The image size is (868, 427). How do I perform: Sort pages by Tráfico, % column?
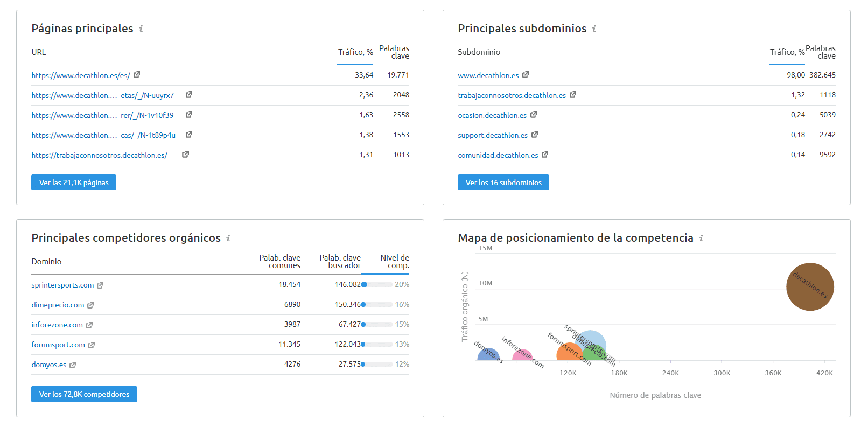point(355,52)
